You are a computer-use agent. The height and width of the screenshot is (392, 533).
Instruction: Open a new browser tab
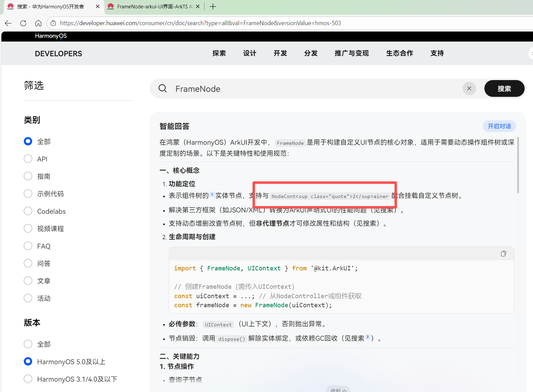tap(213, 6)
